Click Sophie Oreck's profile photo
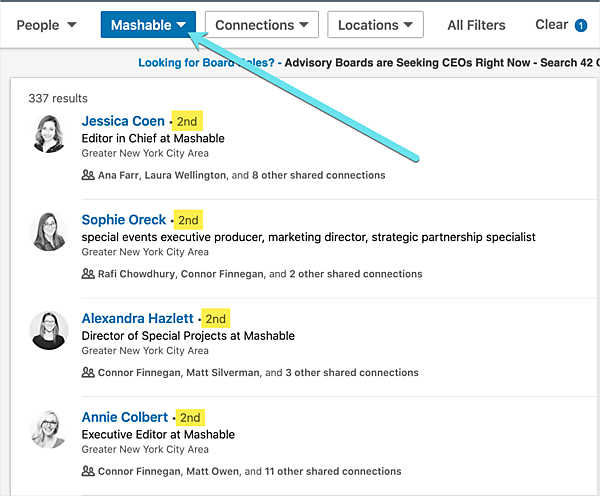Screen dimensions: 600x496 tap(49, 232)
